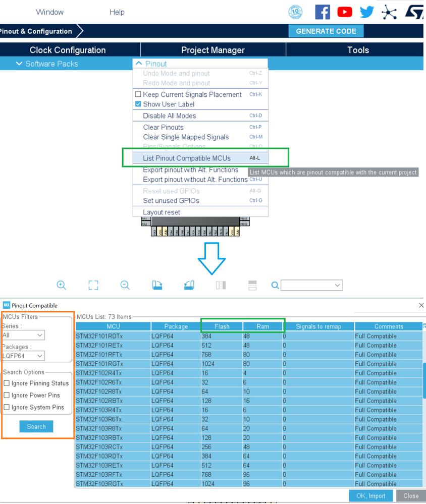426x504 pixels.
Task: Click the MCU list vertical scrollbar
Action: point(424,381)
